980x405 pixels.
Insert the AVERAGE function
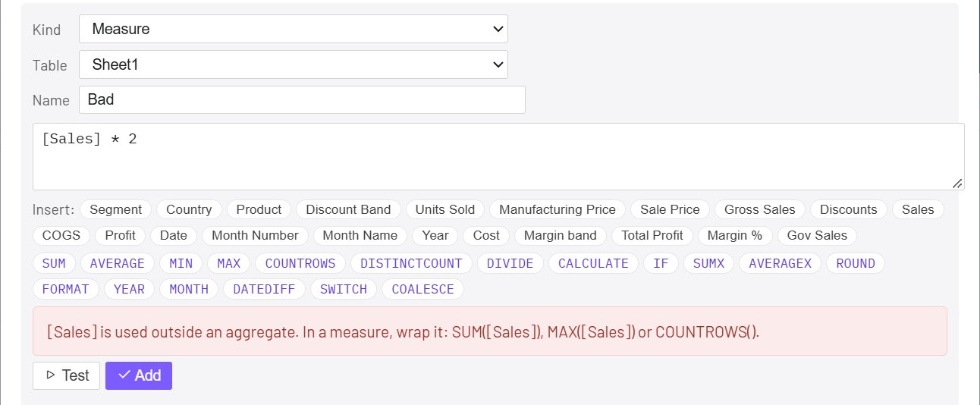click(117, 263)
